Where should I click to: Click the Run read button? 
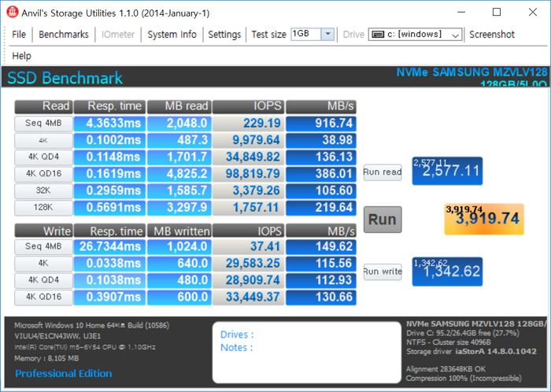[383, 172]
